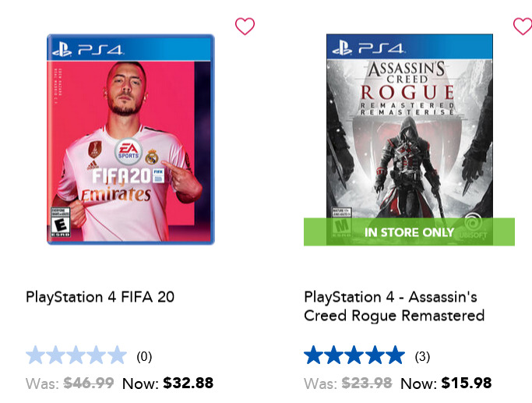Open the FIFA 20 cover image
Viewport: 532px width, 403px height.
click(131, 140)
